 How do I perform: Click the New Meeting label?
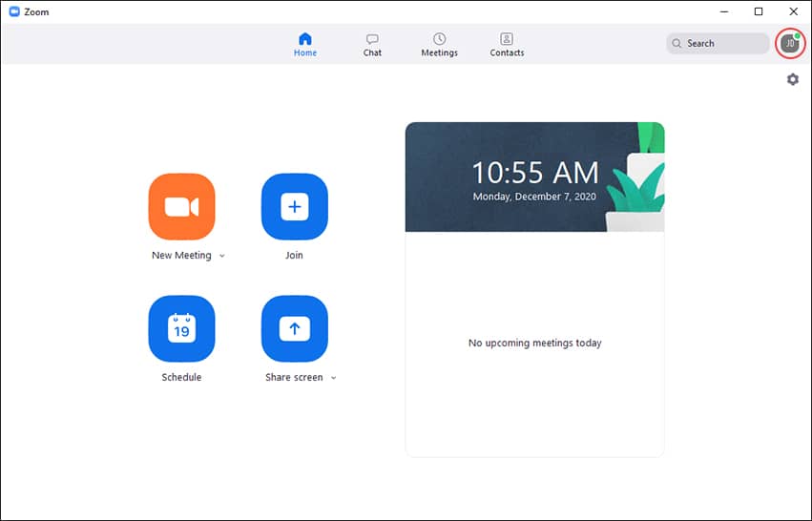point(181,256)
